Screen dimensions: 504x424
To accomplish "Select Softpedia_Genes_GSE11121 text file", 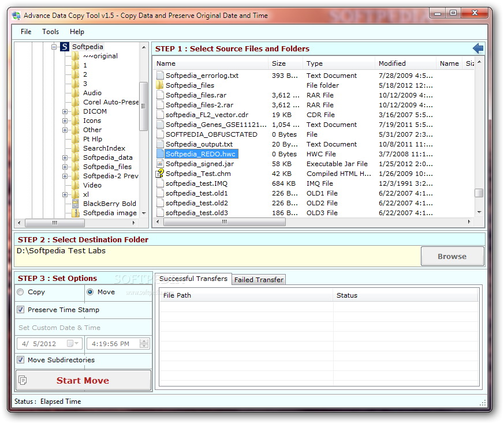I will (216, 125).
